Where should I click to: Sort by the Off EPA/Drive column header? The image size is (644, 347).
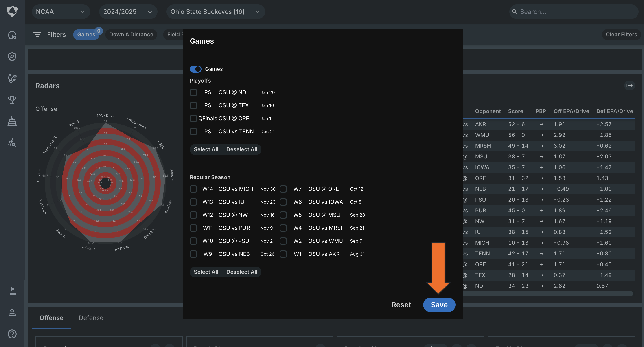click(571, 111)
